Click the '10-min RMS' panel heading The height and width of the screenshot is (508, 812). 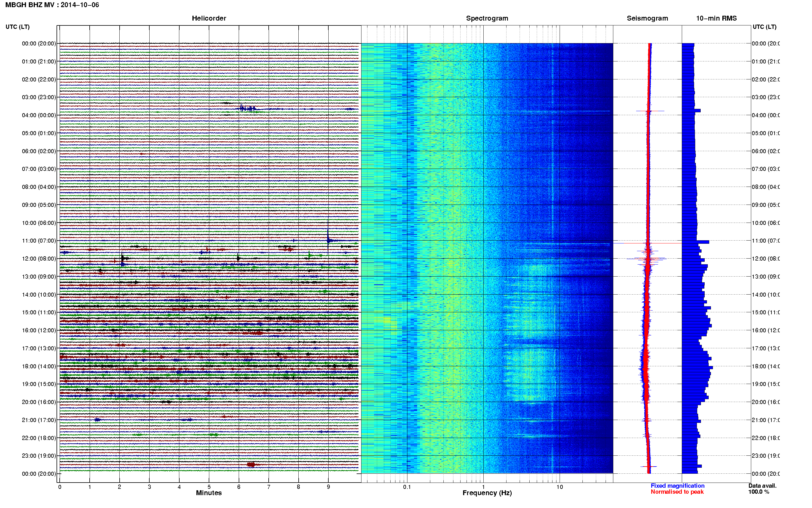(x=716, y=18)
